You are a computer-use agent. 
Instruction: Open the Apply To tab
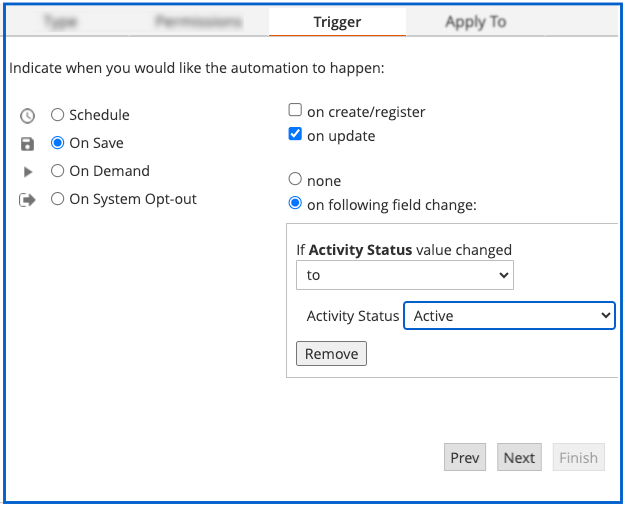point(475,22)
